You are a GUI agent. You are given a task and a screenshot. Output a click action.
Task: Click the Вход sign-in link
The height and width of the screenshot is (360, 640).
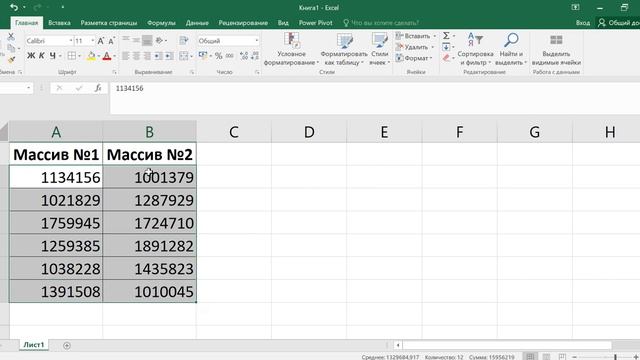(583, 23)
